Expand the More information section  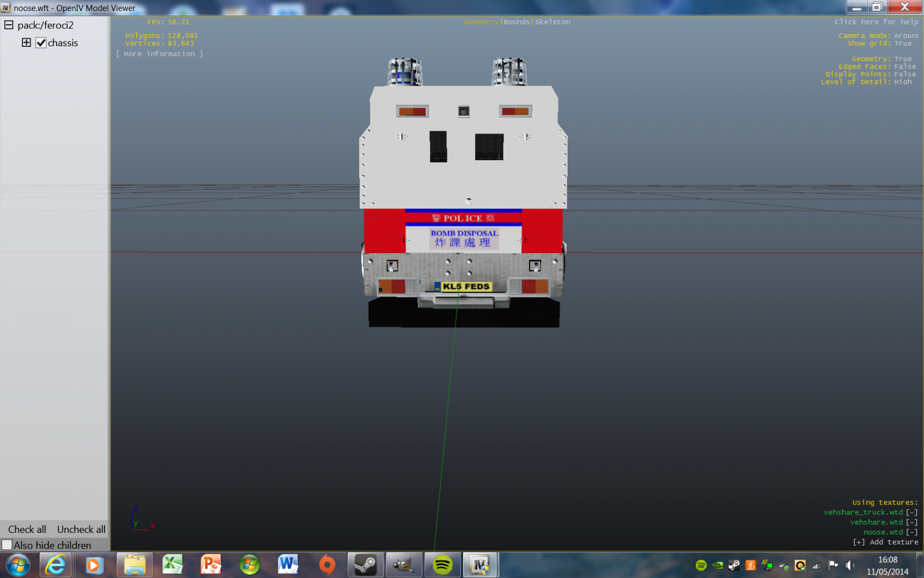click(159, 54)
